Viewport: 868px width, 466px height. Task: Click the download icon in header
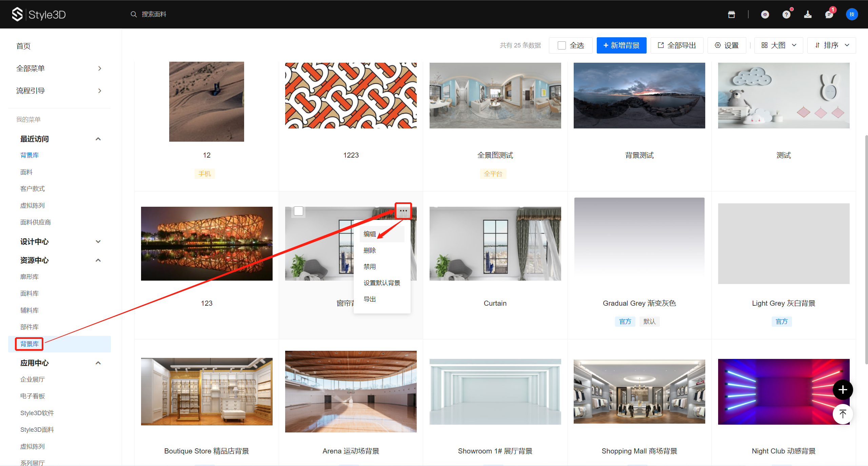[808, 14]
